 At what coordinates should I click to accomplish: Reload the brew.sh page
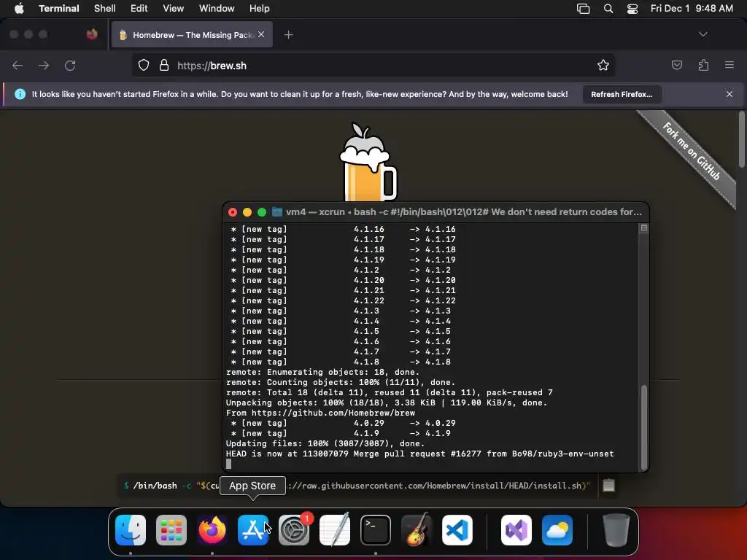[x=70, y=65]
